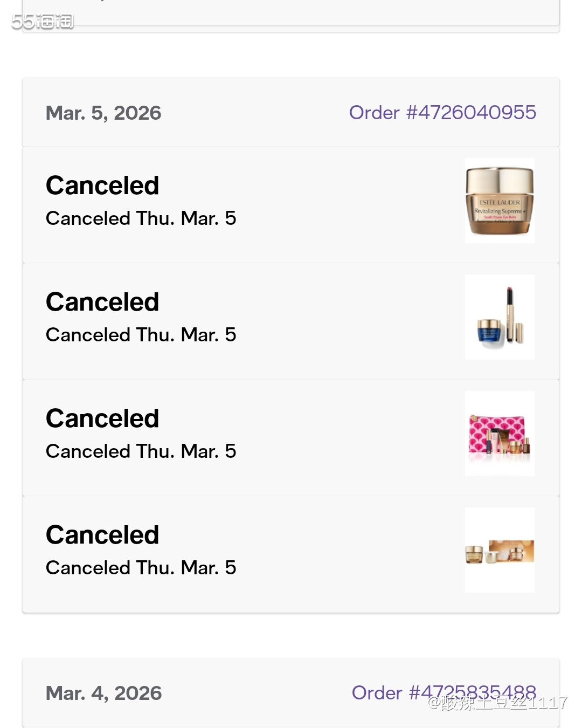View the pink cosmetic bag gift set image
The height and width of the screenshot is (728, 582).
click(500, 434)
